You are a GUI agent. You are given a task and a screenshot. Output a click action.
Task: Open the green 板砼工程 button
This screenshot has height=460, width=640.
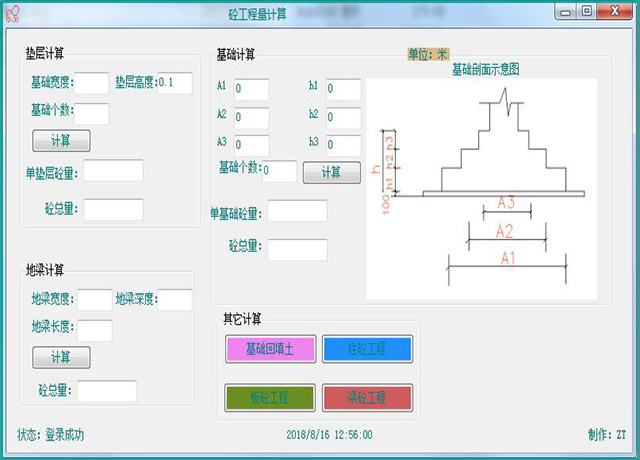click(270, 397)
